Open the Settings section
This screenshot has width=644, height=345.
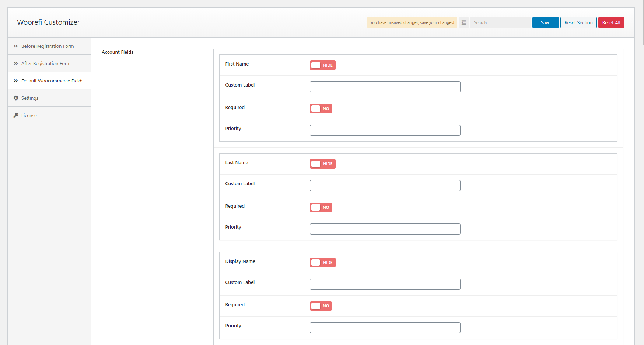point(29,98)
